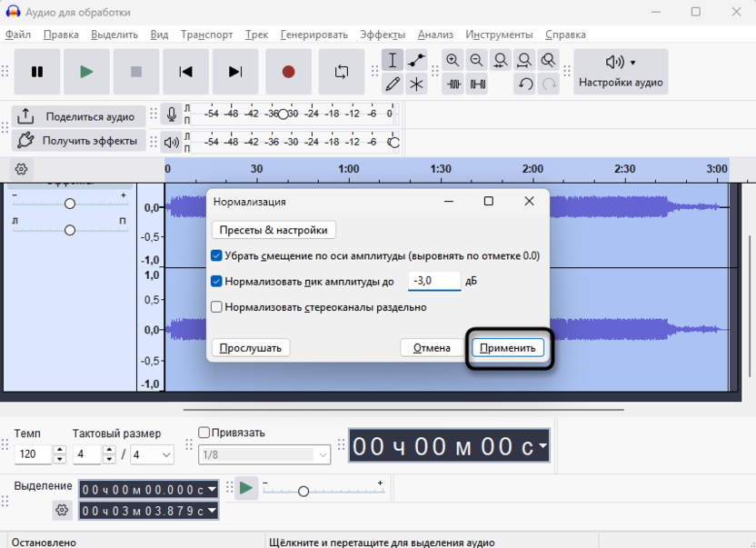Image resolution: width=756 pixels, height=548 pixels.
Task: Select the Draw pencil tool
Action: pos(393,85)
